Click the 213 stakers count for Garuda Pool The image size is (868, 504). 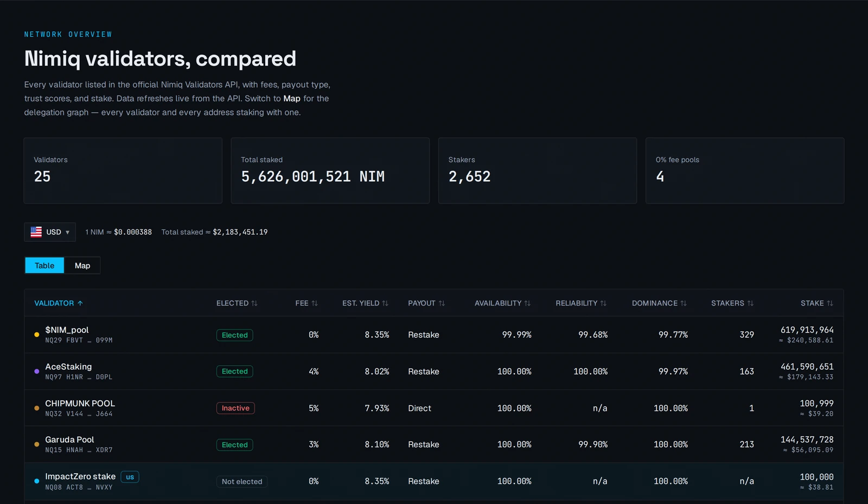[747, 444]
